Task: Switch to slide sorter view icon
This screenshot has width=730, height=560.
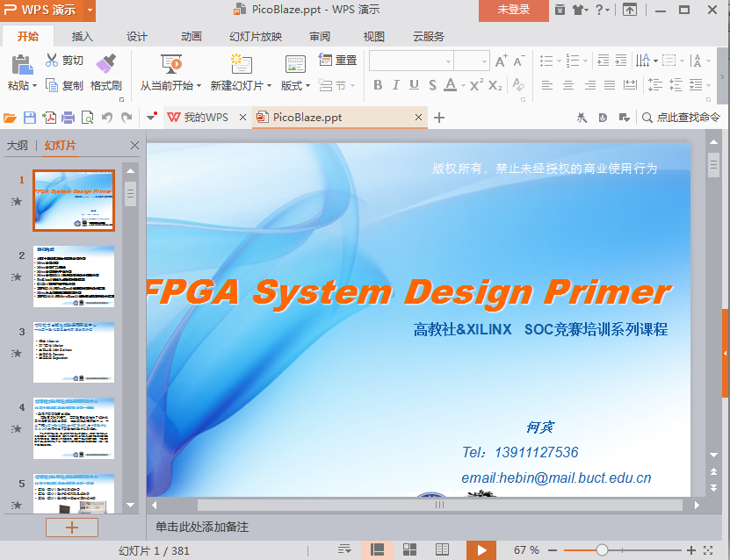Action: point(409,549)
